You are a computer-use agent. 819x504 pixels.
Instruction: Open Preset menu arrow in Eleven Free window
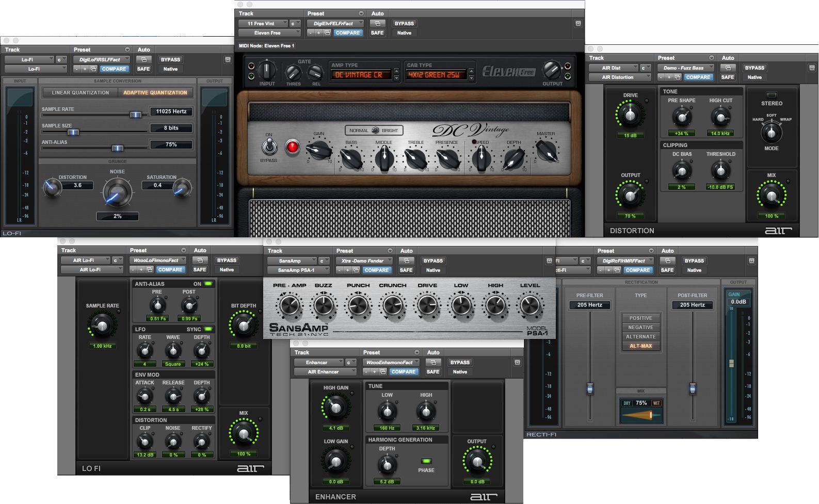(x=361, y=13)
